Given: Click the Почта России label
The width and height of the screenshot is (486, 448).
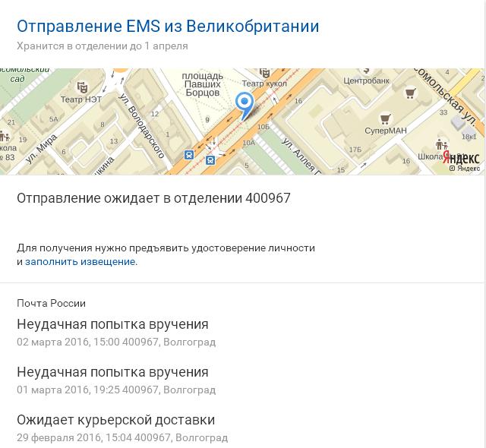Looking at the screenshot, I should click(x=51, y=303).
